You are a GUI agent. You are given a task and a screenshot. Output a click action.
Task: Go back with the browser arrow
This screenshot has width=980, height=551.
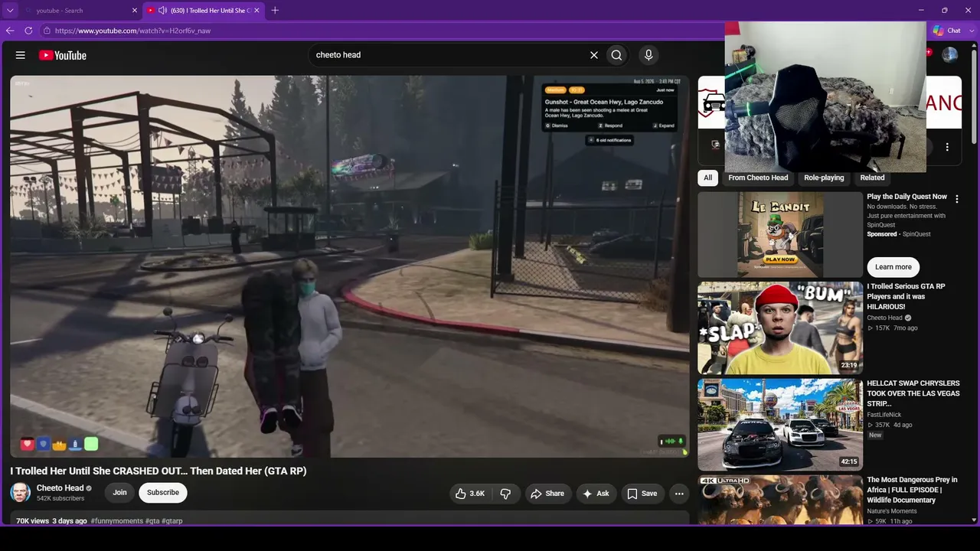(10, 31)
